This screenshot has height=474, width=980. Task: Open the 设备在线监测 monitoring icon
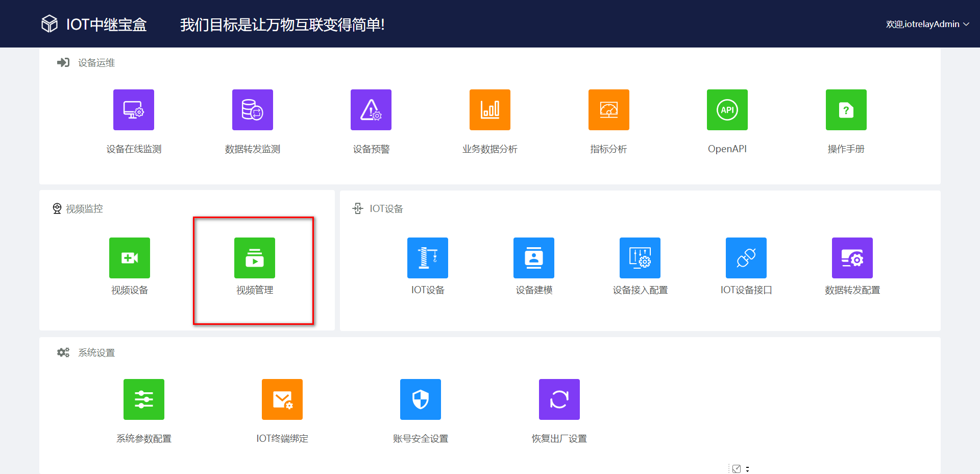(x=133, y=110)
